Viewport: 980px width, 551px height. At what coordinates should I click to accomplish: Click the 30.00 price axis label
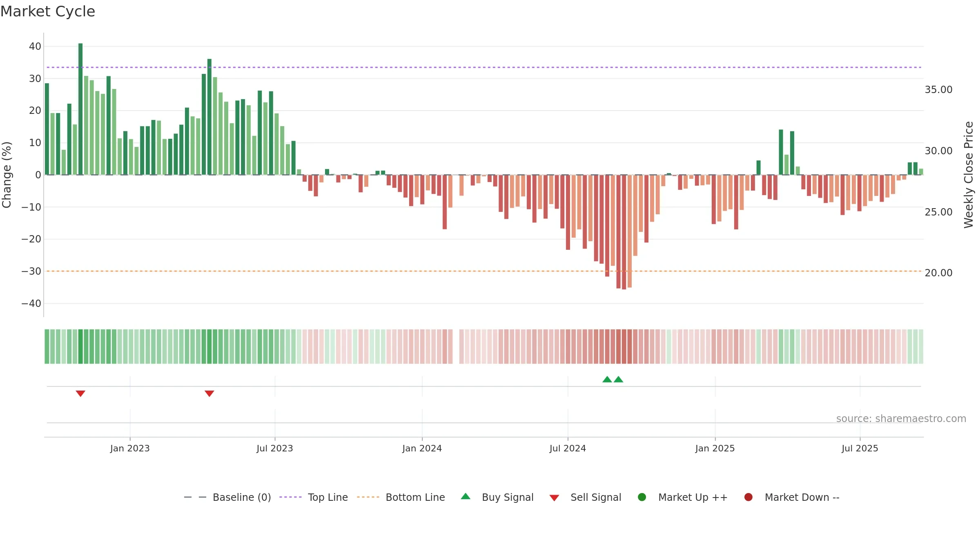(x=938, y=151)
